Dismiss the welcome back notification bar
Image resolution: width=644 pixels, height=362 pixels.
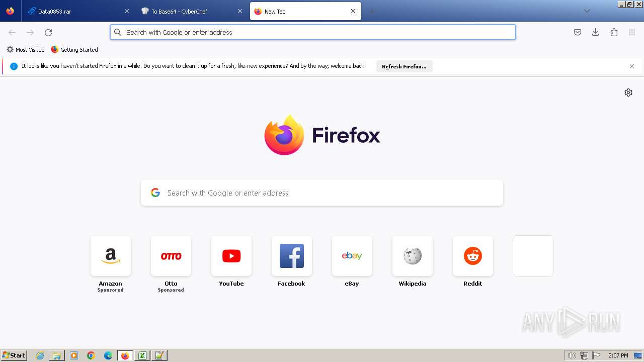point(632,66)
